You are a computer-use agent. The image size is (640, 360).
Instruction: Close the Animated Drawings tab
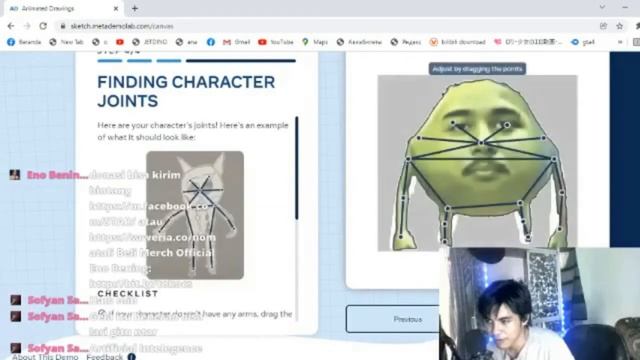pos(116,8)
